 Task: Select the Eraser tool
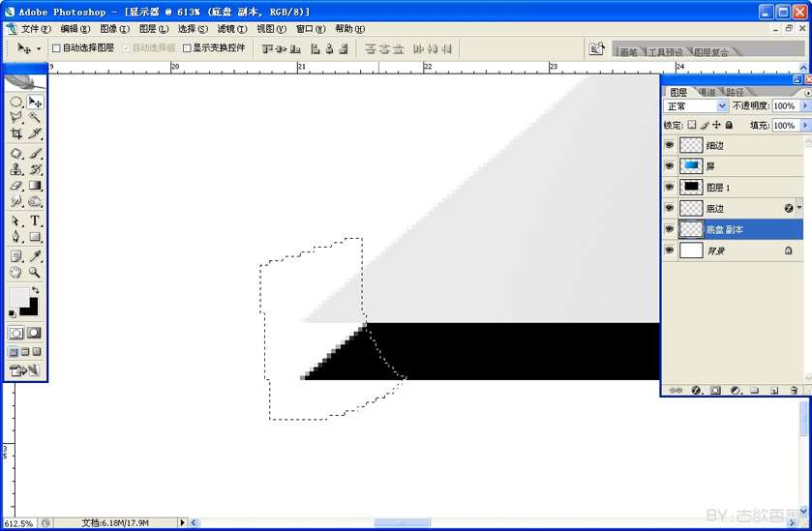[16, 186]
